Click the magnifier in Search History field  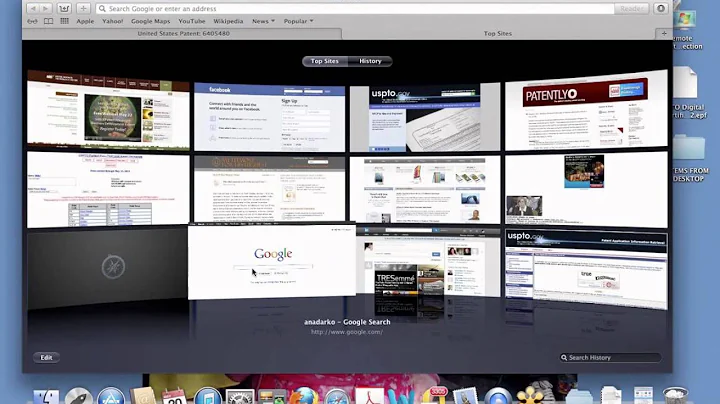pyautogui.click(x=564, y=357)
